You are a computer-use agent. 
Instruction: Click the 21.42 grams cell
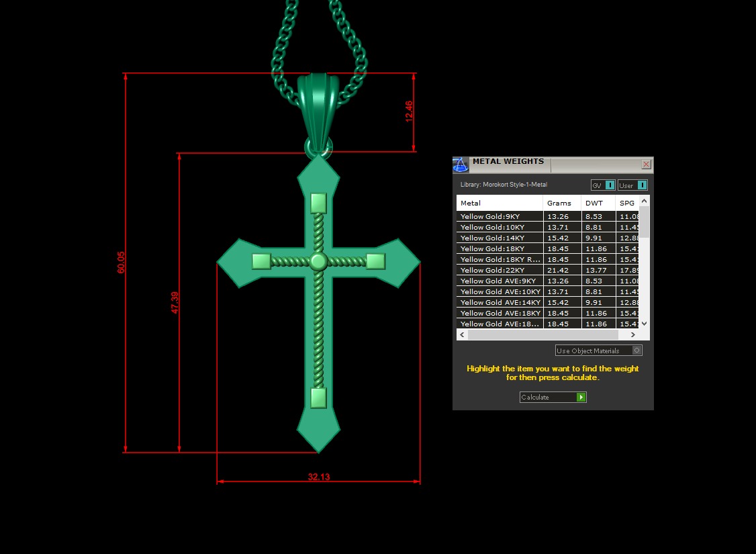(x=562, y=270)
